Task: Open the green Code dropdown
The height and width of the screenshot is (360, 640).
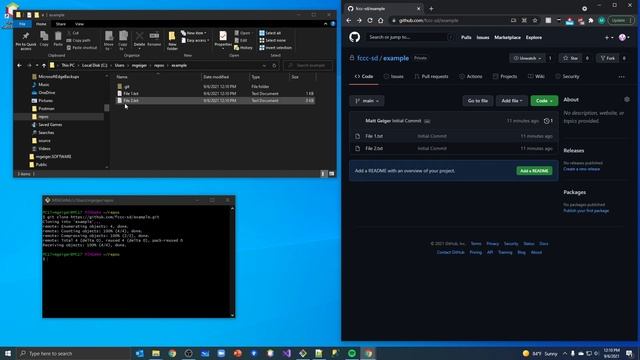Action: (544, 101)
